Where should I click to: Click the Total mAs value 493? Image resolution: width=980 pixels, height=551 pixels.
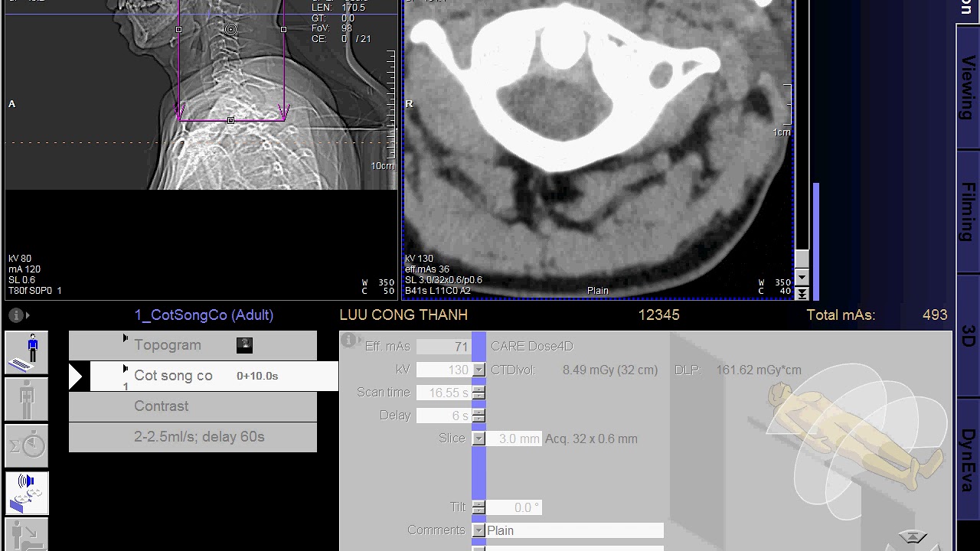tap(935, 315)
